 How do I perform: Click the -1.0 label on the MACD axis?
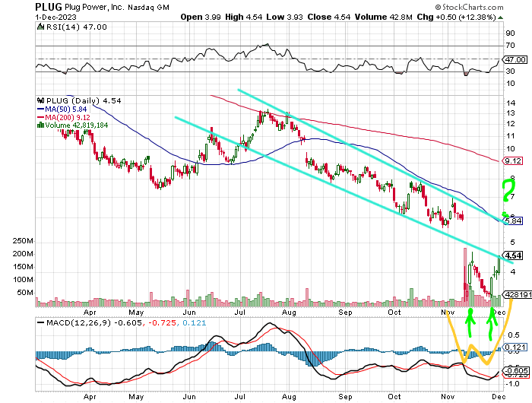pos(513,384)
